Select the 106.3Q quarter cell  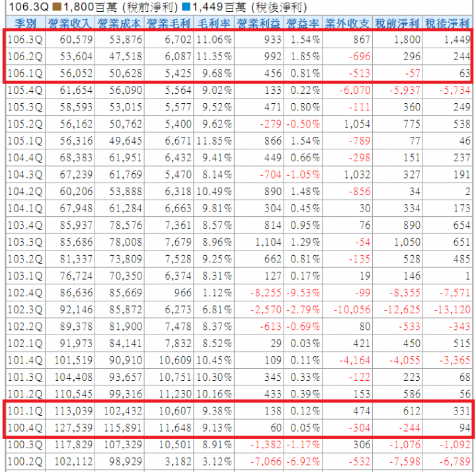(26, 40)
